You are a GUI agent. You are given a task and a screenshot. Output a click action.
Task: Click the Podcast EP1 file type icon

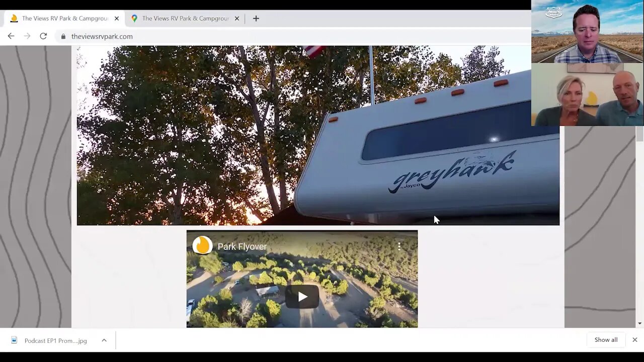coord(14,340)
